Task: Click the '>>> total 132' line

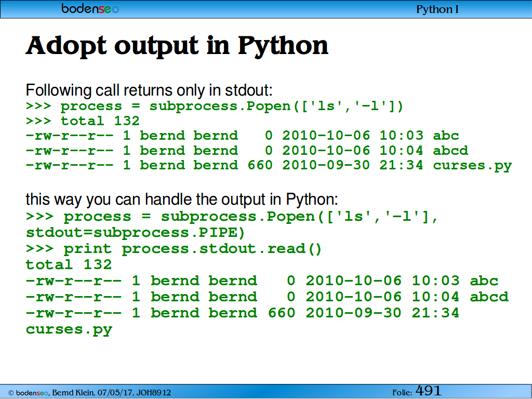Action: 83,121
